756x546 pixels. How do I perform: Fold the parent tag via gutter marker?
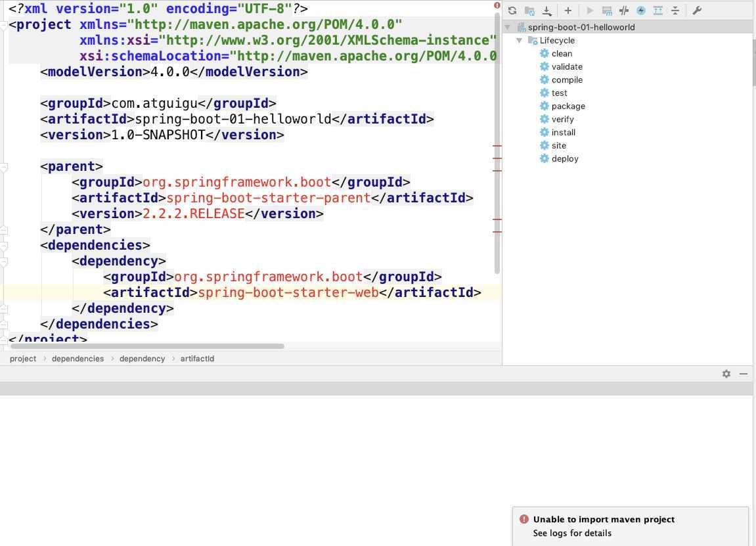point(4,168)
